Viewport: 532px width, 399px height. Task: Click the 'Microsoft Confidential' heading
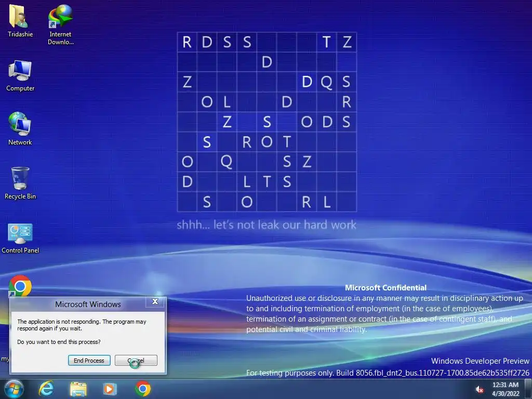click(x=386, y=288)
